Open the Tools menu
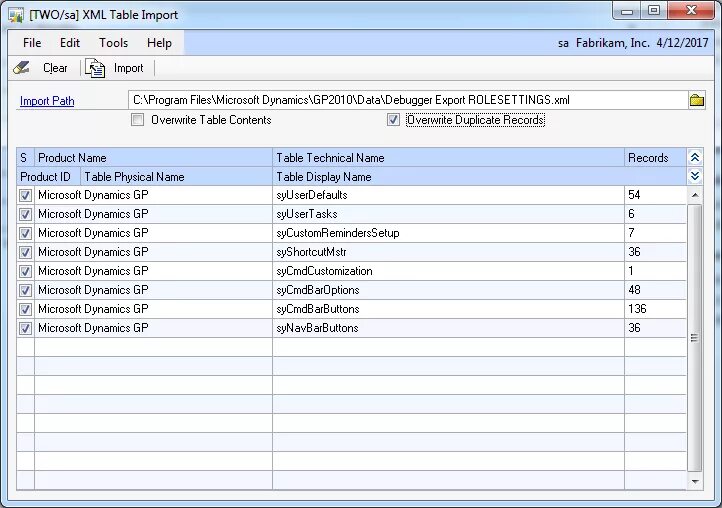The width and height of the screenshot is (722, 508). click(x=113, y=43)
